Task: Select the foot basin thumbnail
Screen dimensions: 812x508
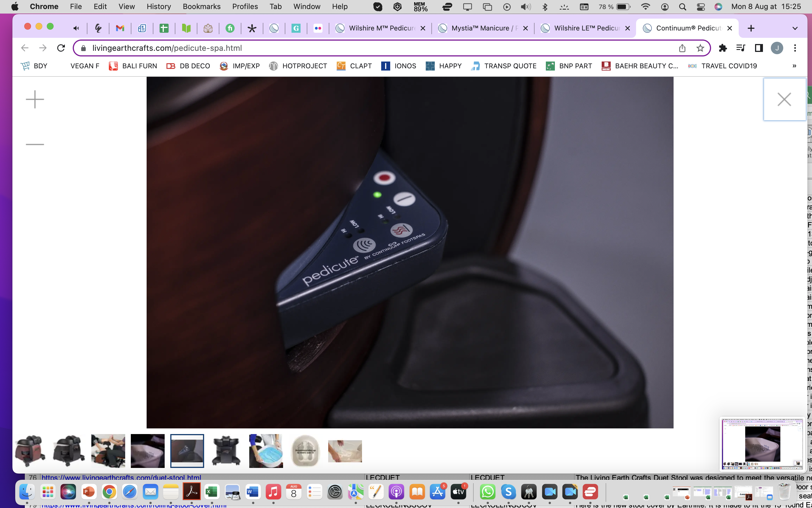Action: (148, 451)
